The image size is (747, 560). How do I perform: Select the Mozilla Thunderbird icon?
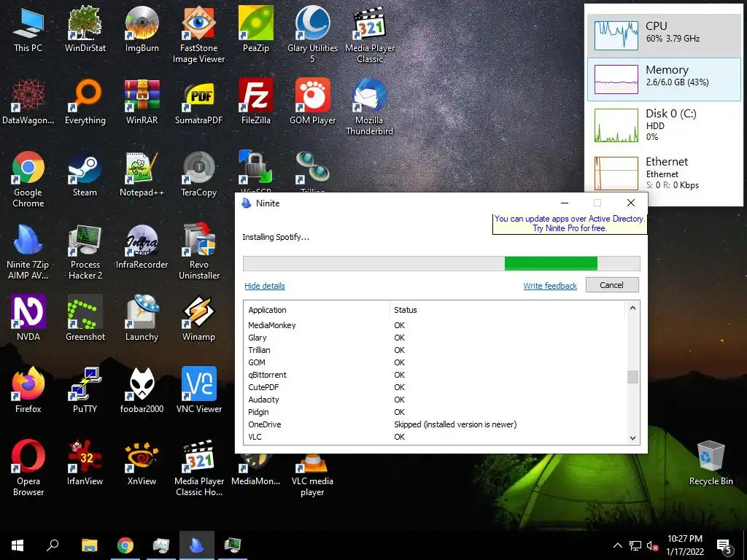tap(370, 106)
